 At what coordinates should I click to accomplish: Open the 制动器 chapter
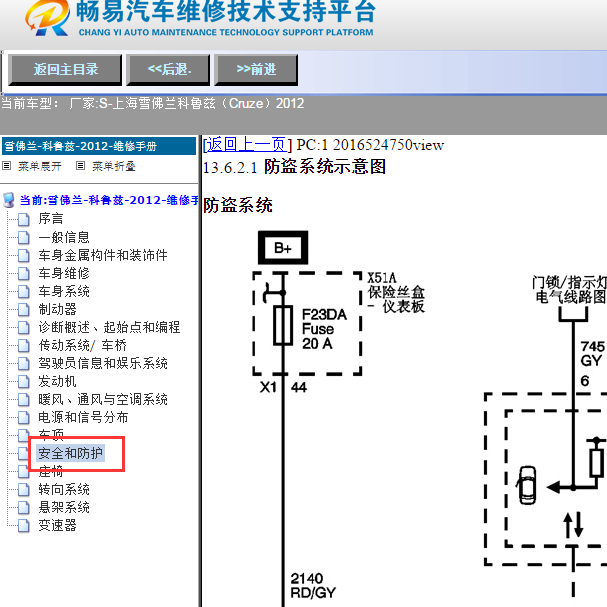[x=57, y=309]
